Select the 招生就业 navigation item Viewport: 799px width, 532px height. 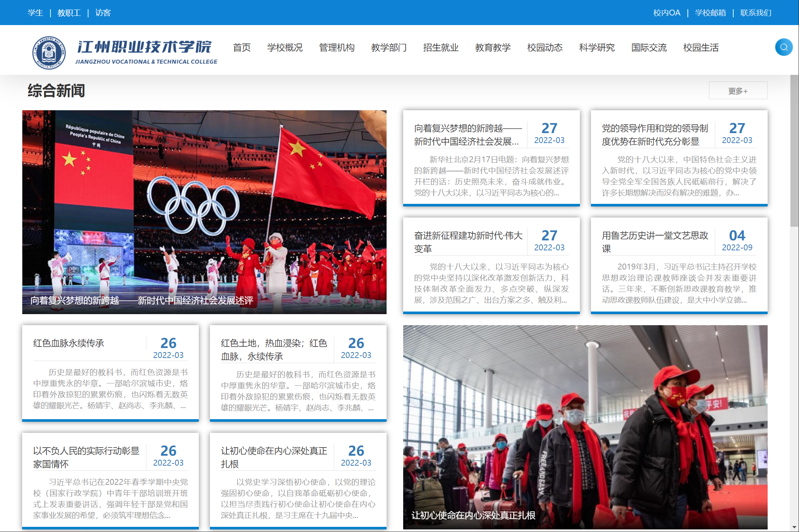point(440,48)
